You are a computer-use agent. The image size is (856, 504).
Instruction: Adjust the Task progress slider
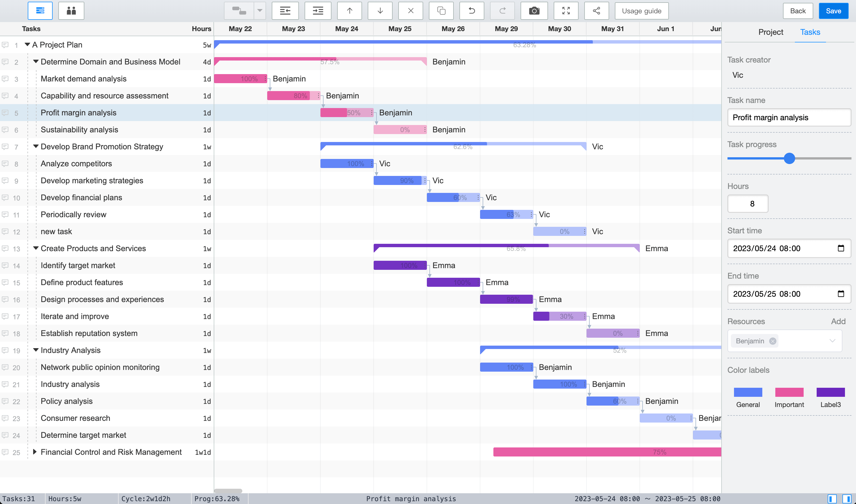click(790, 158)
